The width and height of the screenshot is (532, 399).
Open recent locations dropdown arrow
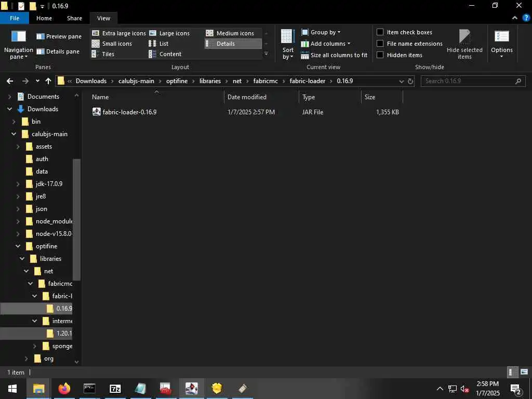pyautogui.click(x=37, y=81)
